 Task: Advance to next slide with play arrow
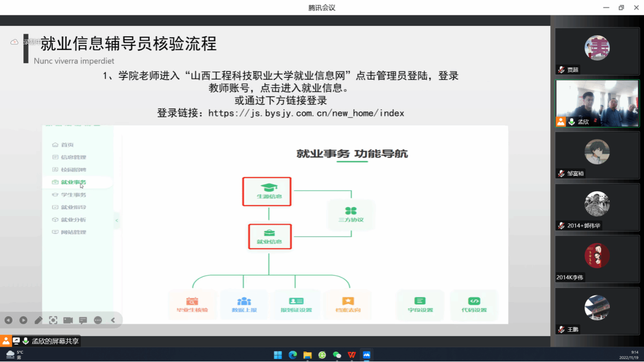(23, 320)
